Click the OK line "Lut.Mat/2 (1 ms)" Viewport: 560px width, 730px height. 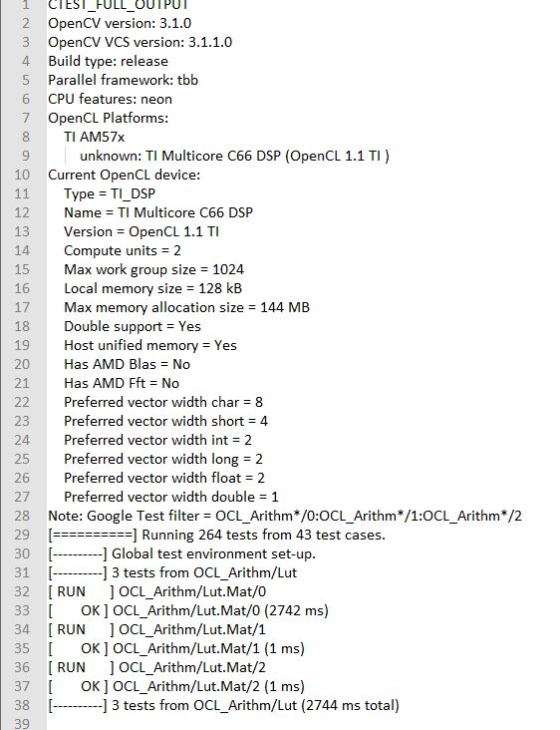point(176,687)
